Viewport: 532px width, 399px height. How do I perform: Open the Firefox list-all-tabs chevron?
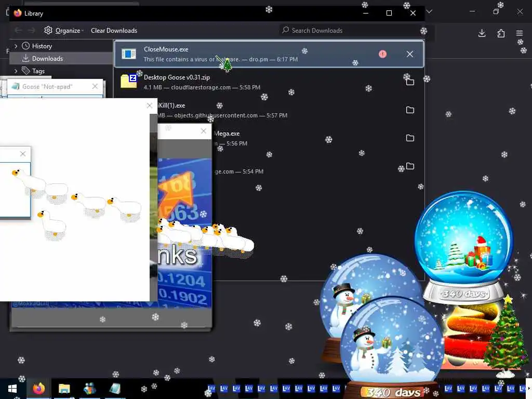[x=429, y=11]
